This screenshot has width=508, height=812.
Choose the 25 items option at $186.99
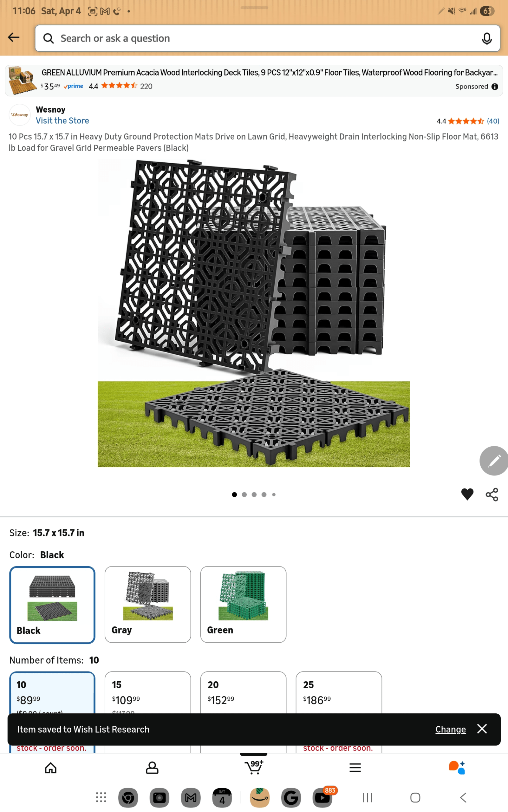pyautogui.click(x=339, y=693)
